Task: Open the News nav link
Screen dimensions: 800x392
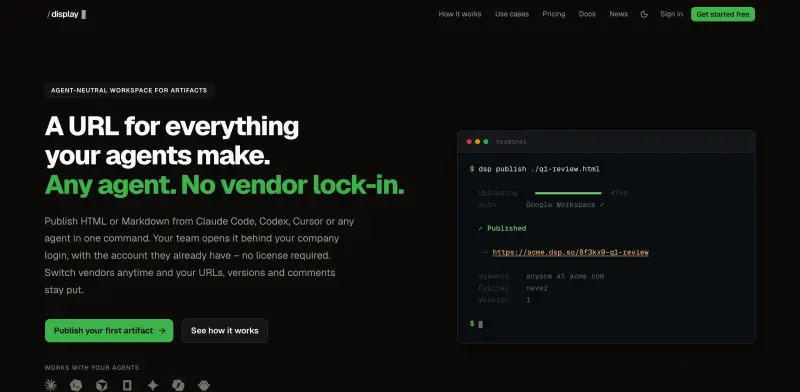Action: pos(618,14)
